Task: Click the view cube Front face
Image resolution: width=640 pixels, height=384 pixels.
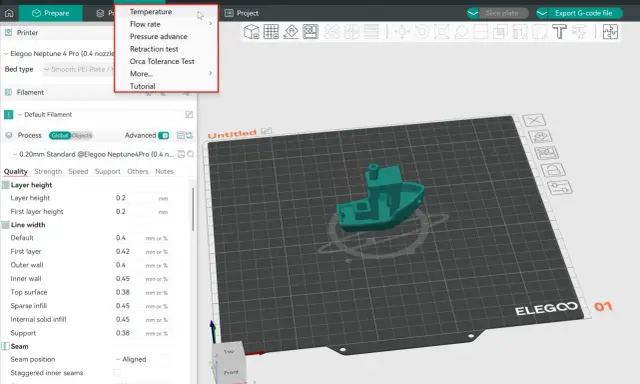Action: tap(231, 372)
